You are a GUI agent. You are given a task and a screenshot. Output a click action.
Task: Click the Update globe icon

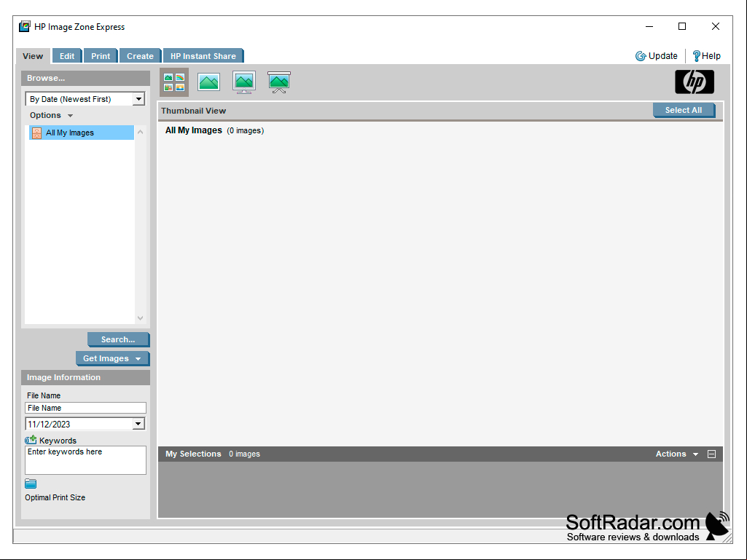[641, 56]
